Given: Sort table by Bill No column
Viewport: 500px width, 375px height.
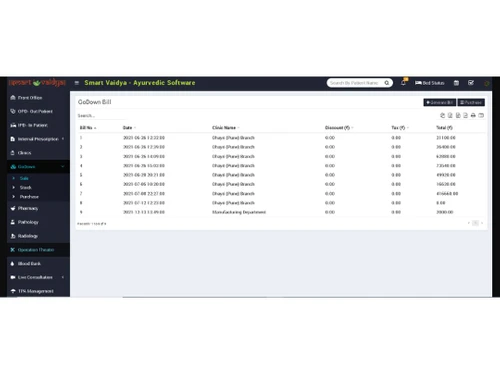Looking at the screenshot, I should click(88, 128).
